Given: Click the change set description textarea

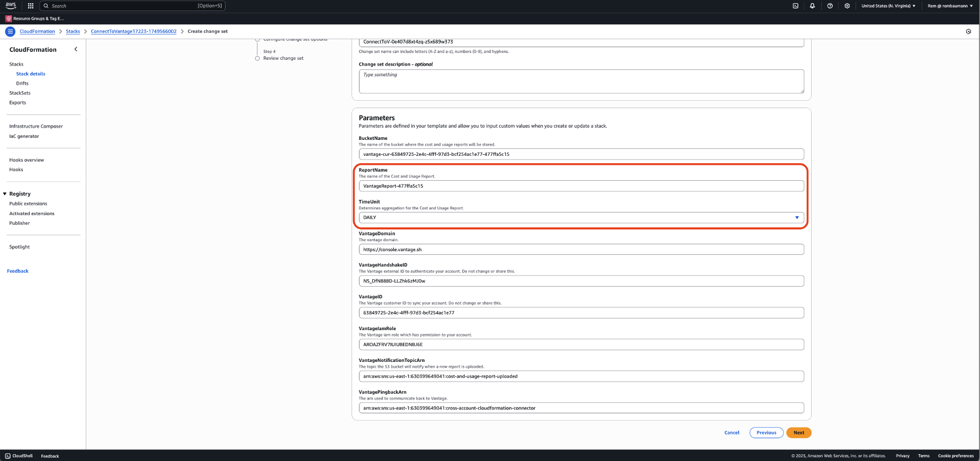Looking at the screenshot, I should (x=581, y=82).
